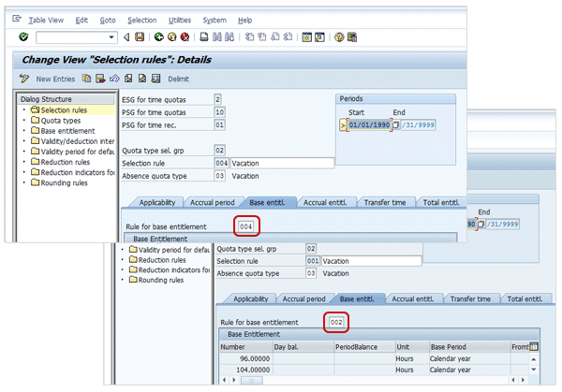This screenshot has height=392, width=562.
Task: Click the 01/01/1990 start date field
Action: point(369,124)
